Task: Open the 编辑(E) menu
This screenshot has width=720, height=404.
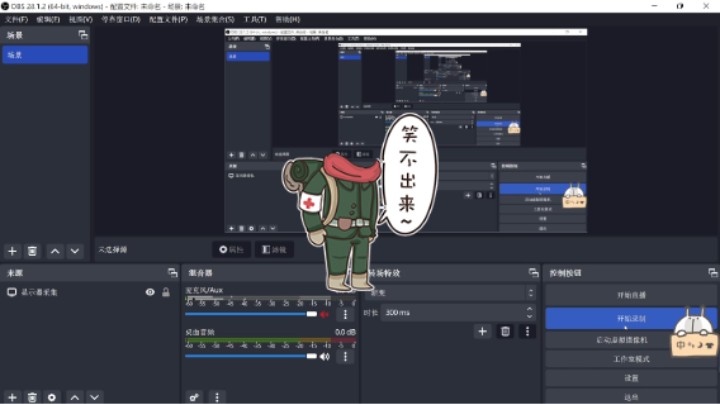Action: (48, 19)
